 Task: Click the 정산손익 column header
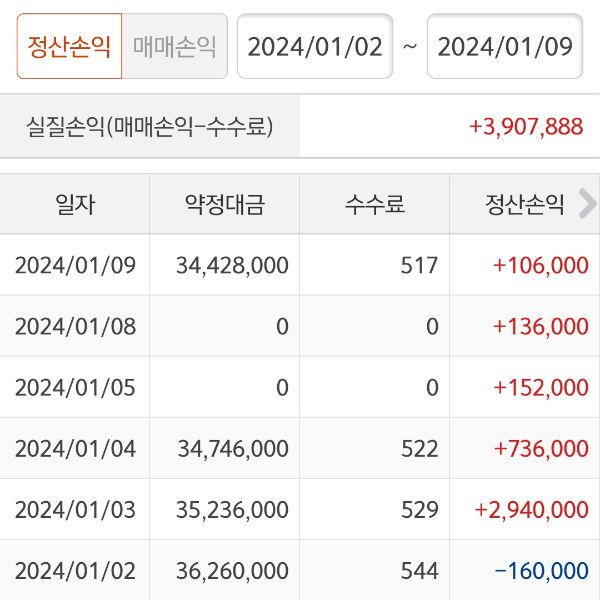525,205
